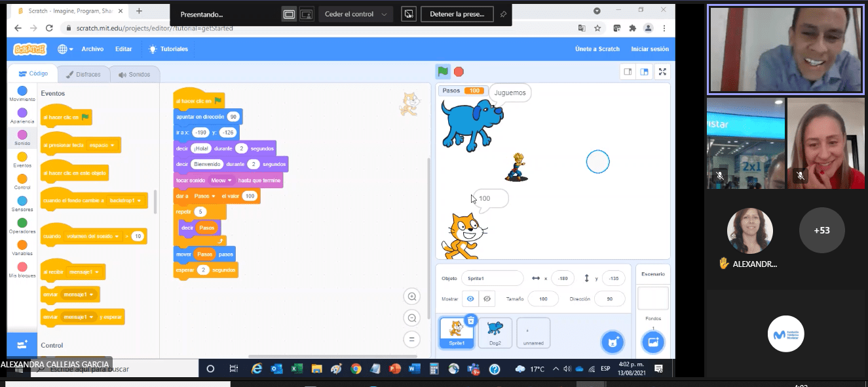Open the language globe selector
868x387 pixels.
[x=65, y=49]
